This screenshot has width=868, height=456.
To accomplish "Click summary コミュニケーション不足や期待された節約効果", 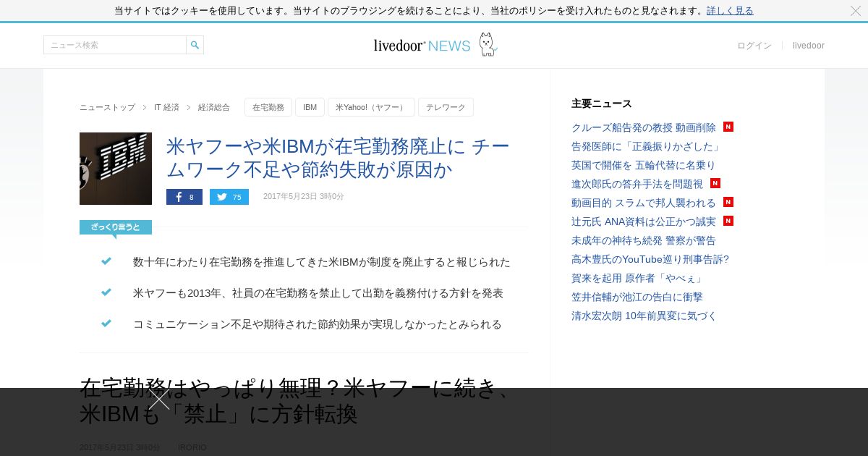I will [x=318, y=324].
